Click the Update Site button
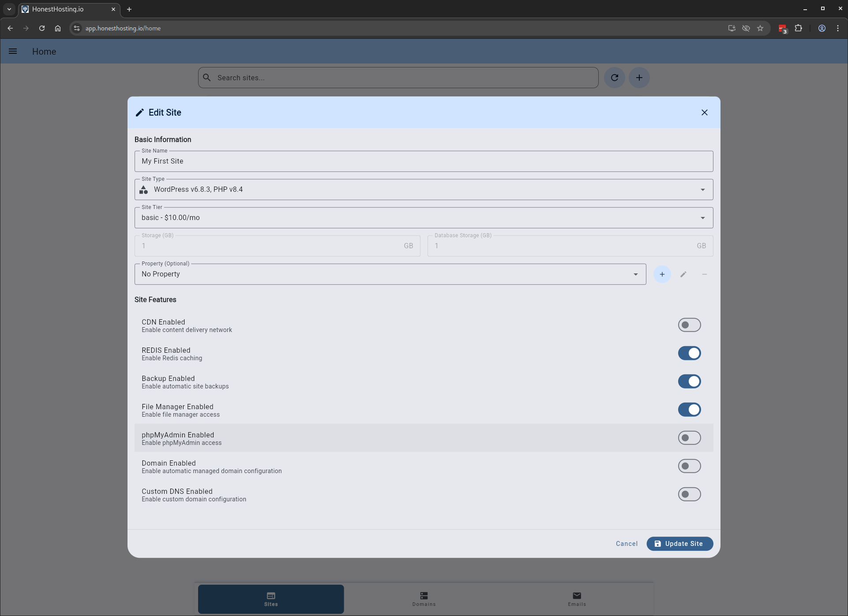 pyautogui.click(x=679, y=544)
